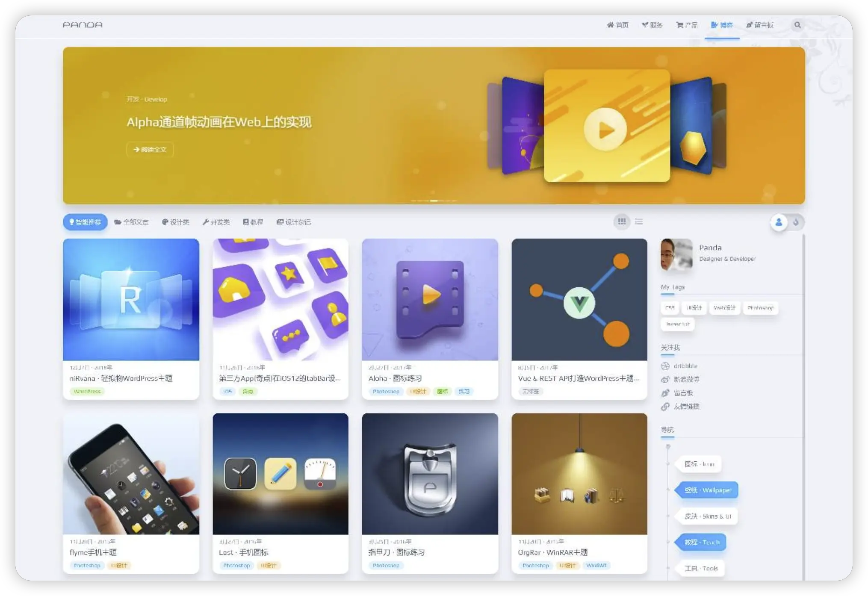The image size is (868, 596).
Task: Click the play button on banner artwork
Action: pos(605,129)
